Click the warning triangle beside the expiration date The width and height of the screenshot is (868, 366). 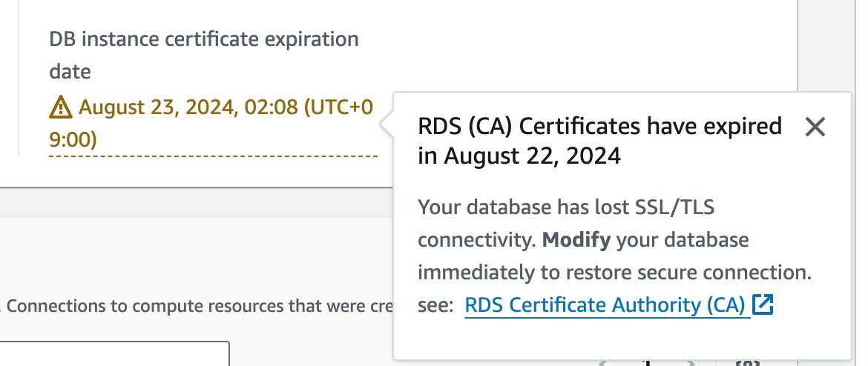(x=60, y=109)
